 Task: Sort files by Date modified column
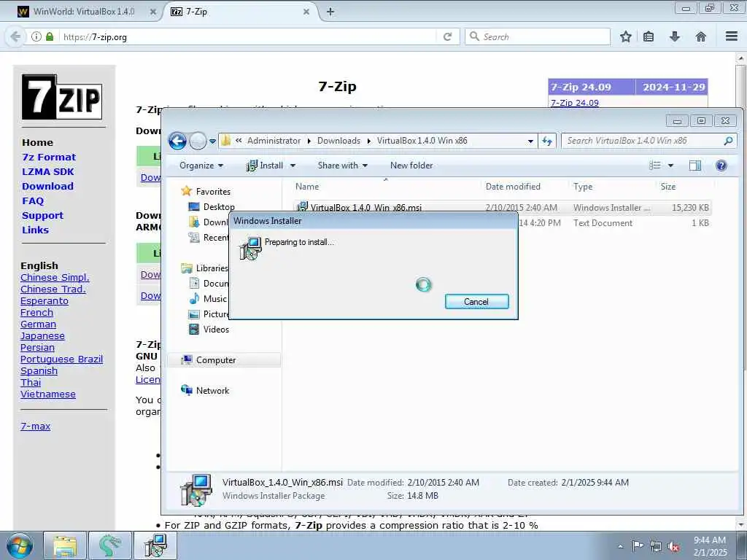[x=513, y=187]
